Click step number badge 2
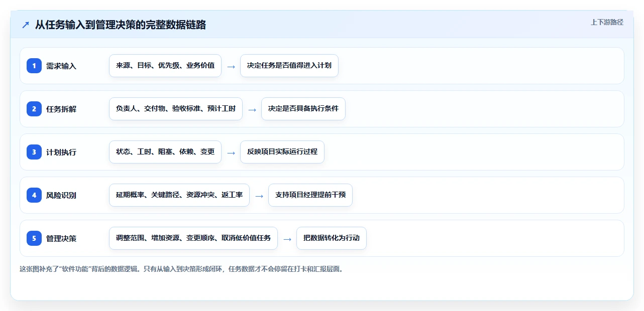Image resolution: width=644 pixels, height=311 pixels. coord(34,109)
